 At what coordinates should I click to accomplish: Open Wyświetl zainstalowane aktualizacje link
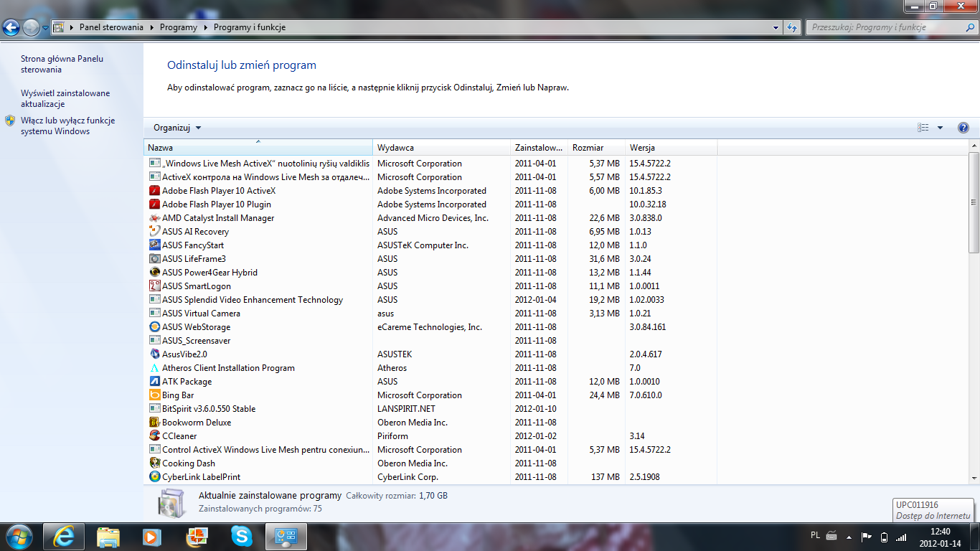pyautogui.click(x=65, y=98)
